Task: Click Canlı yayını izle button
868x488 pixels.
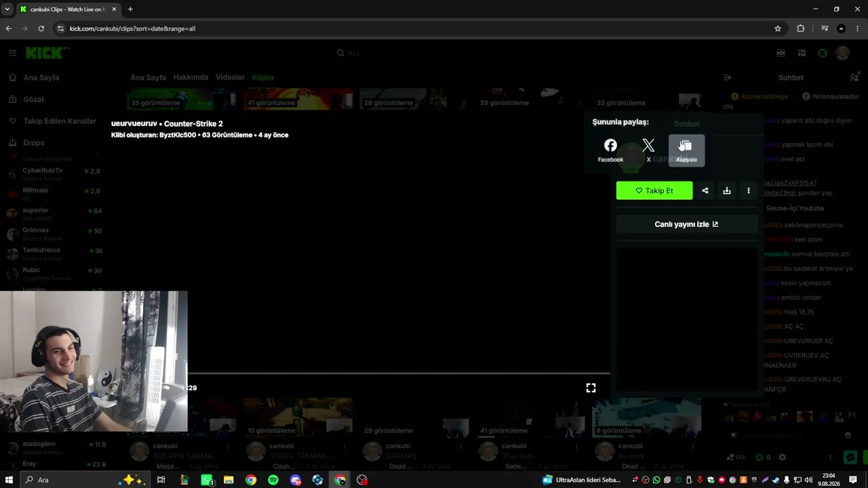Action: (686, 224)
